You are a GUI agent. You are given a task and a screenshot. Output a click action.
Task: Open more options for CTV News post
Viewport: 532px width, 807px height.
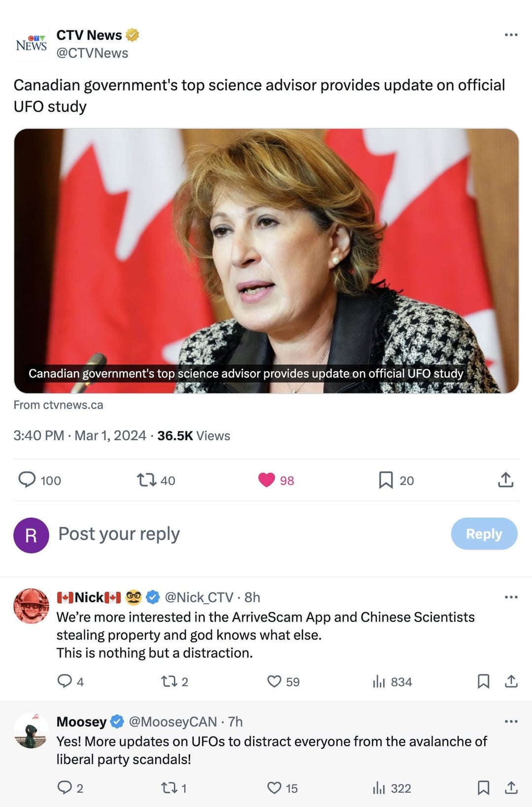(x=511, y=35)
